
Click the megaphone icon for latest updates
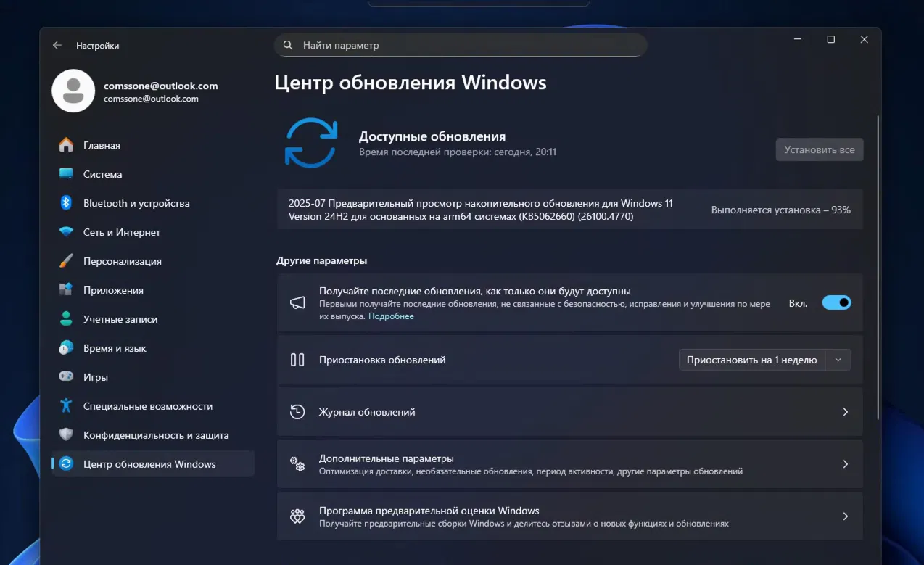click(297, 303)
